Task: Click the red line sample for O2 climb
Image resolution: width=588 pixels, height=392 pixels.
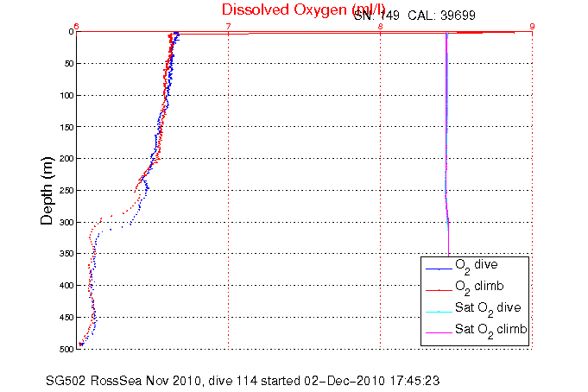Action: [439, 290]
